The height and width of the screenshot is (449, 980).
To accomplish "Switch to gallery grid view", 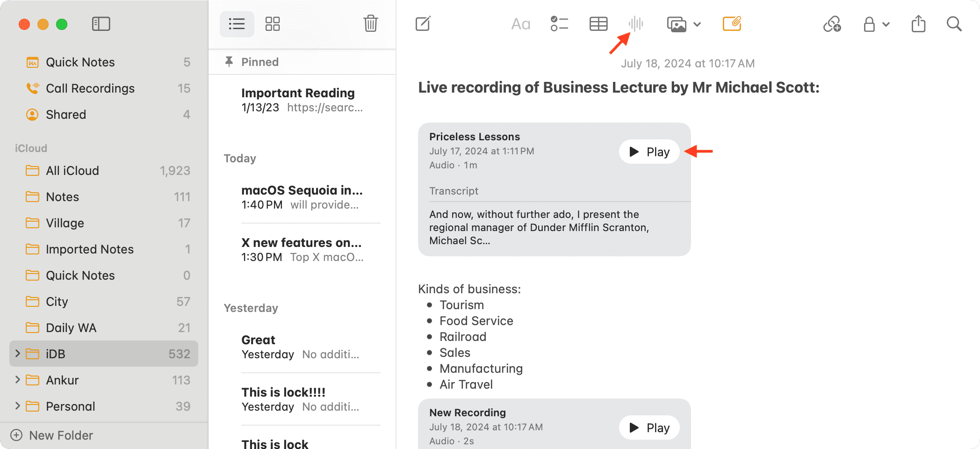I will coord(272,24).
